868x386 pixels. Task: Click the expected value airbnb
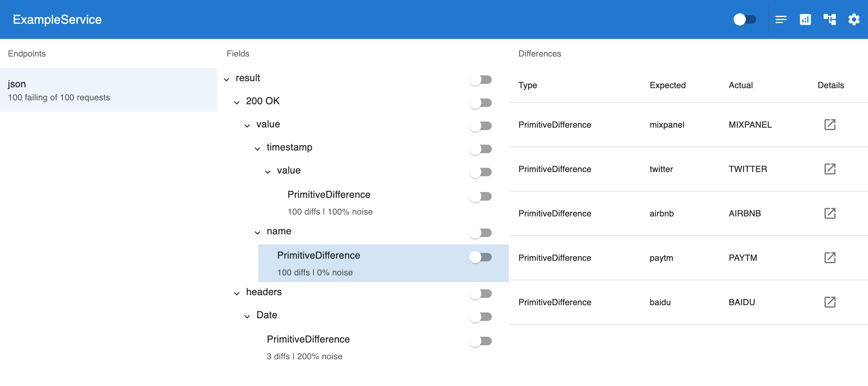(x=661, y=213)
